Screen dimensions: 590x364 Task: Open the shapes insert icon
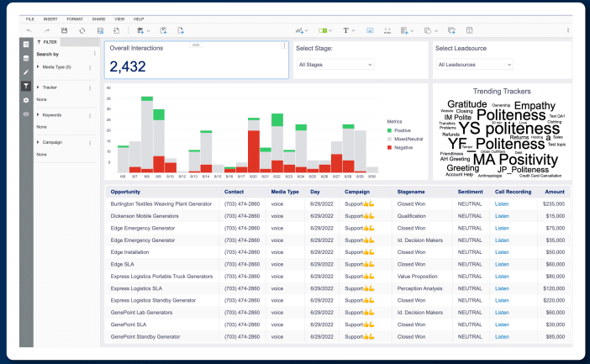[x=428, y=30]
